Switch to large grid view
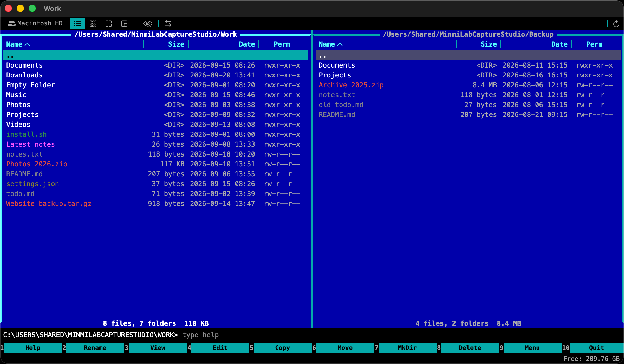The image size is (624, 364). [109, 24]
